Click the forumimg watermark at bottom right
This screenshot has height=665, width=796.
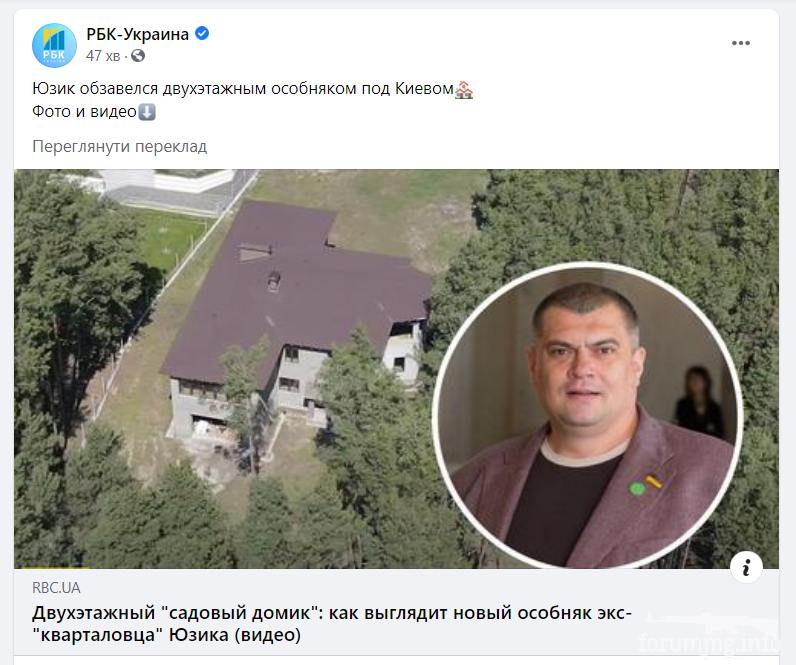[709, 643]
